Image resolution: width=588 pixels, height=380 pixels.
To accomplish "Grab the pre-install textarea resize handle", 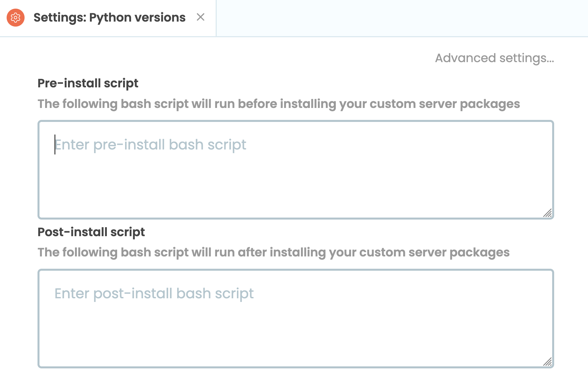I will pyautogui.click(x=547, y=213).
